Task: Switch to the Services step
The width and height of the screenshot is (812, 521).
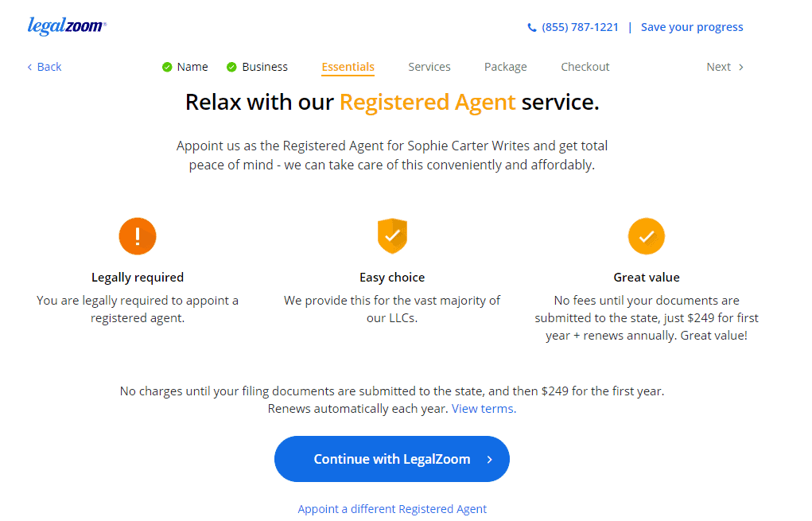Action: click(429, 67)
